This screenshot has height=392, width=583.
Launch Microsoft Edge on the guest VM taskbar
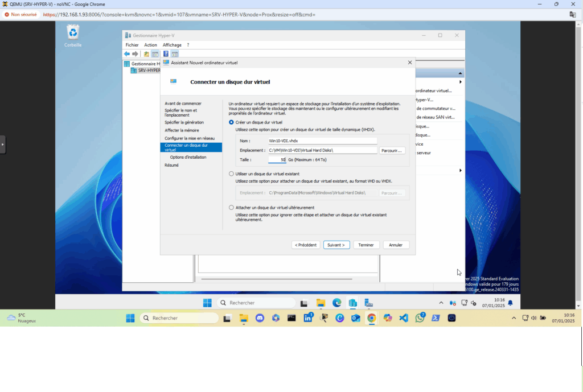pyautogui.click(x=337, y=303)
